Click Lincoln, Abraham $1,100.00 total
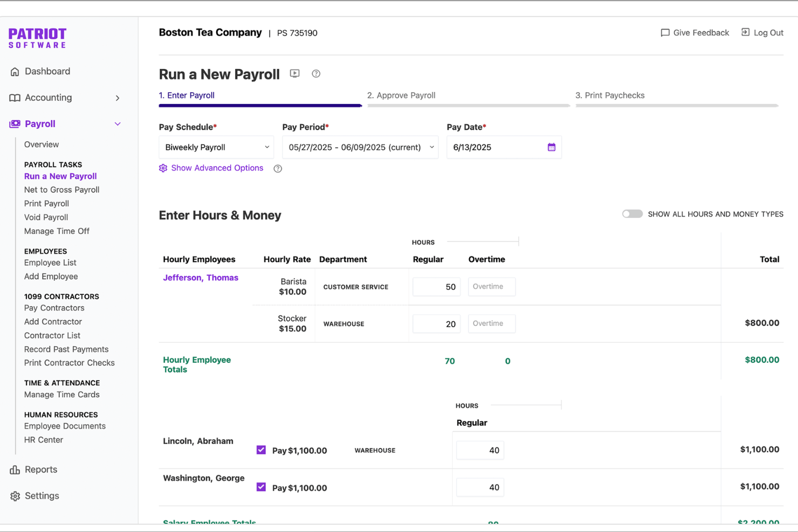This screenshot has width=798, height=532. [x=759, y=450]
